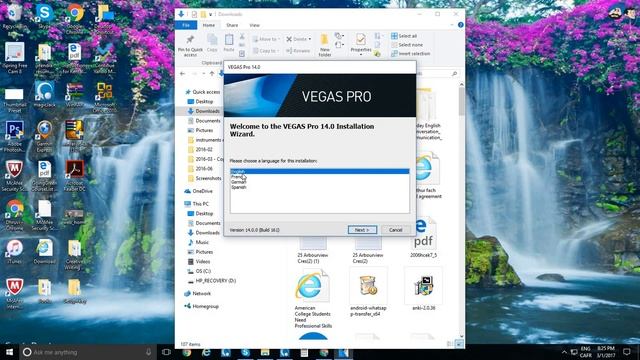The width and height of the screenshot is (640, 360).
Task: Cancel the VEGAS Pro installation wizard
Action: click(x=396, y=230)
